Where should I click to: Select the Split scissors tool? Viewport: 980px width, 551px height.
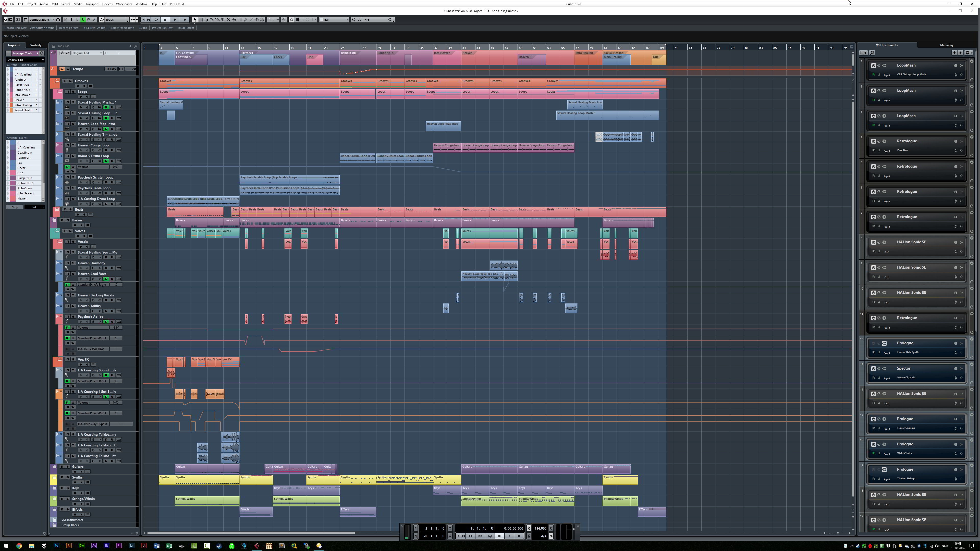pos(206,20)
